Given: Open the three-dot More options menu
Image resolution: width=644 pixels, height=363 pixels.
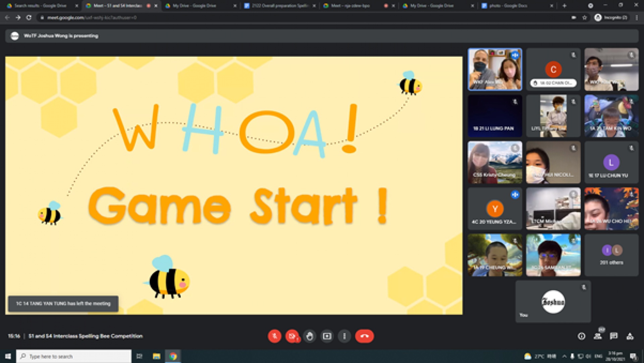Looking at the screenshot, I should 344,336.
